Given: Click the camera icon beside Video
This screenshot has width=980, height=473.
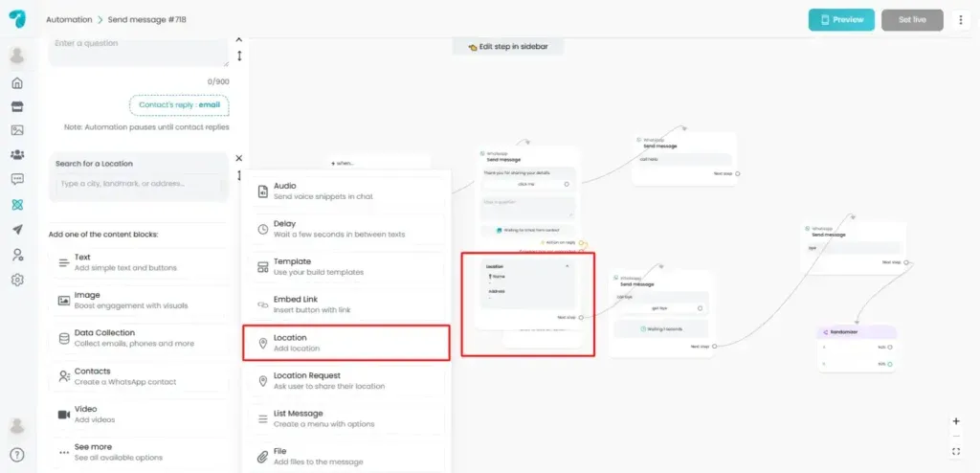Looking at the screenshot, I should click(x=64, y=415).
